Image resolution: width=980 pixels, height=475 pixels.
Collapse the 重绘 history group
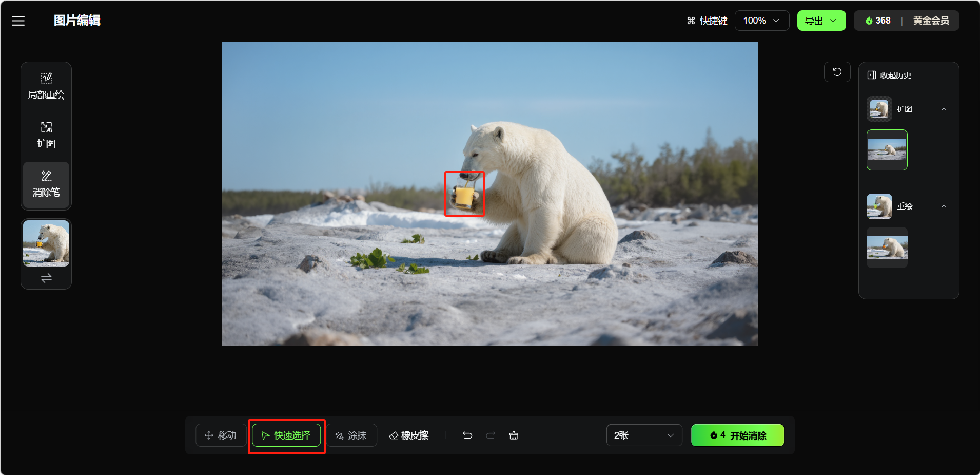[944, 206]
